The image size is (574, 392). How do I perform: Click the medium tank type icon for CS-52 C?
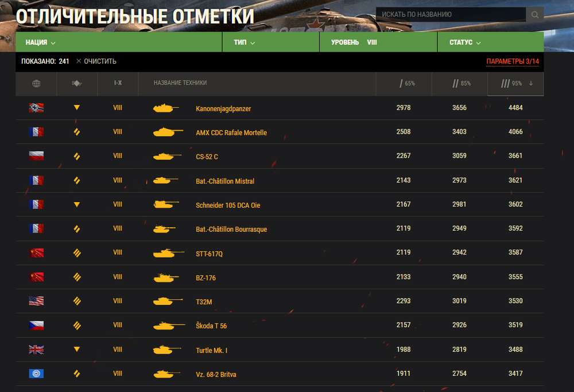click(76, 156)
